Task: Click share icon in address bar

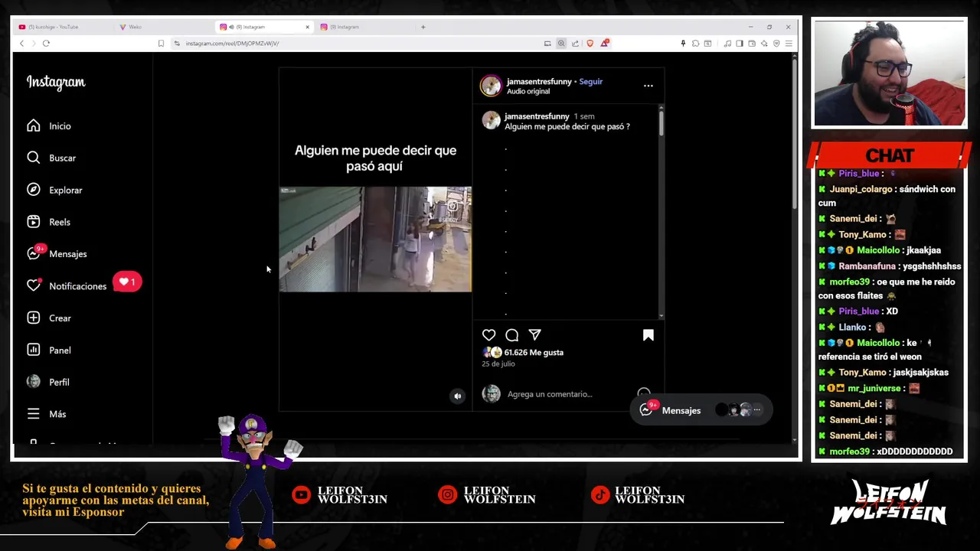Action: [575, 43]
